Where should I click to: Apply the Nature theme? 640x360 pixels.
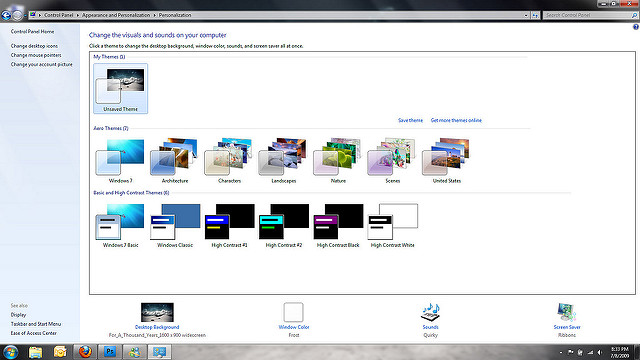tap(338, 161)
